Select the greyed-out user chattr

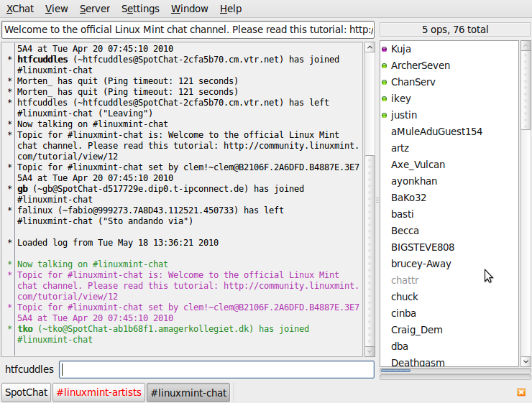pos(449,281)
